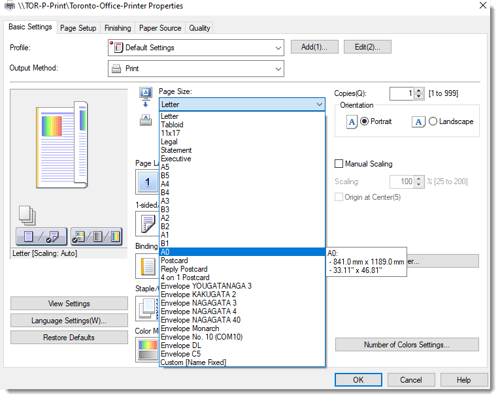Open Language Settings(W)...

point(69,321)
